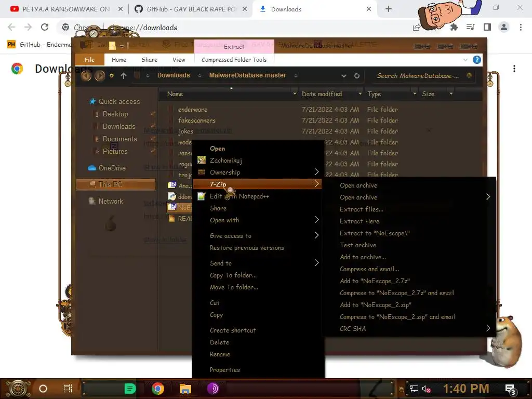Toggle Chrome side panel icon

(487, 27)
